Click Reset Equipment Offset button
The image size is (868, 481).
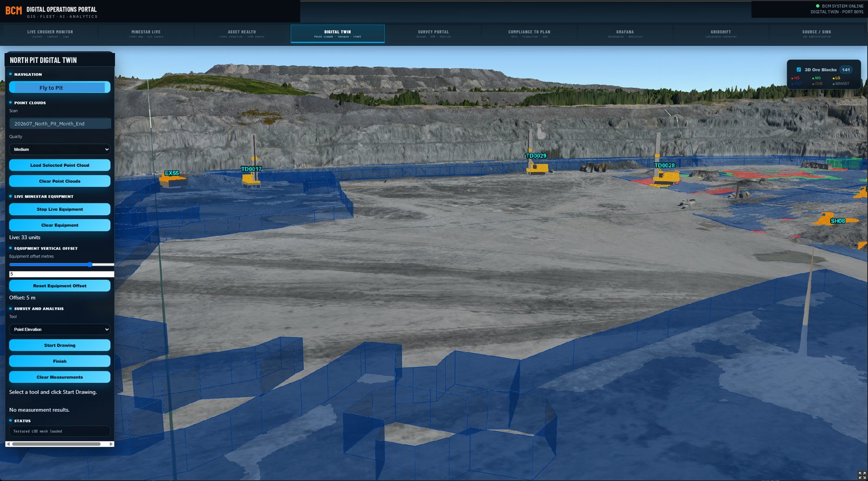click(60, 285)
